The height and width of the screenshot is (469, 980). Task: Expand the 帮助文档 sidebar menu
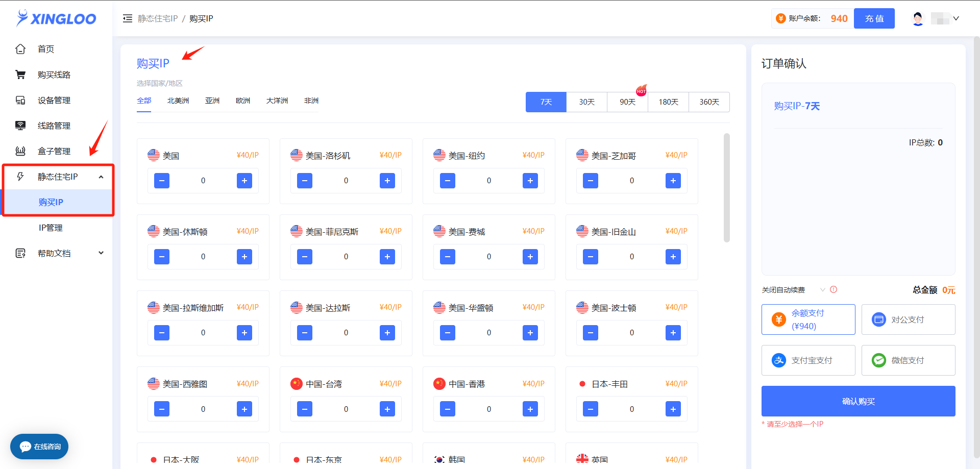point(101,253)
